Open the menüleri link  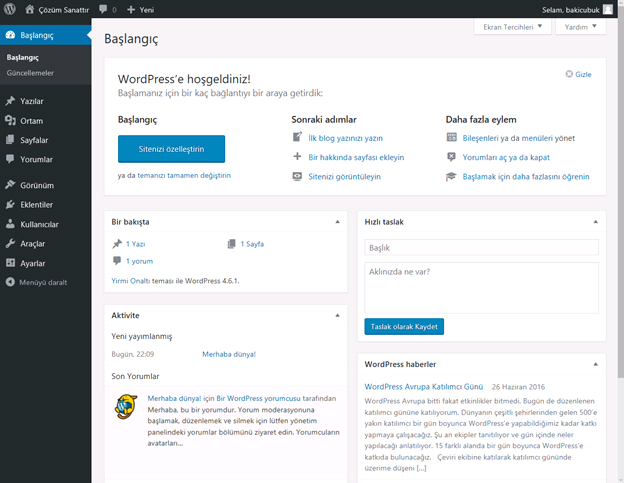point(537,138)
